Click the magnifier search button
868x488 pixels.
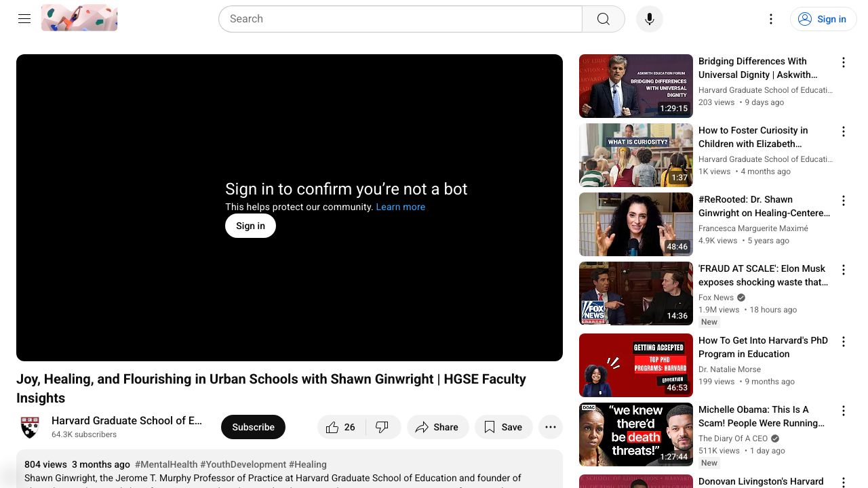[x=604, y=19]
